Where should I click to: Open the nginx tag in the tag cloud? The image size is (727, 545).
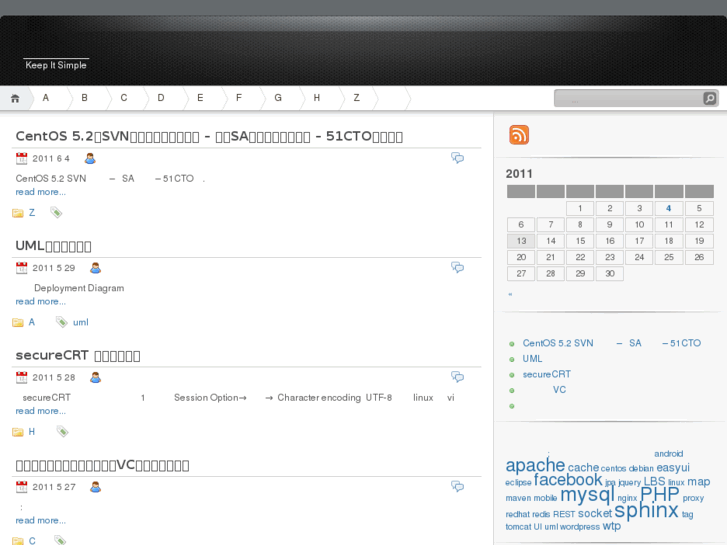point(627,498)
